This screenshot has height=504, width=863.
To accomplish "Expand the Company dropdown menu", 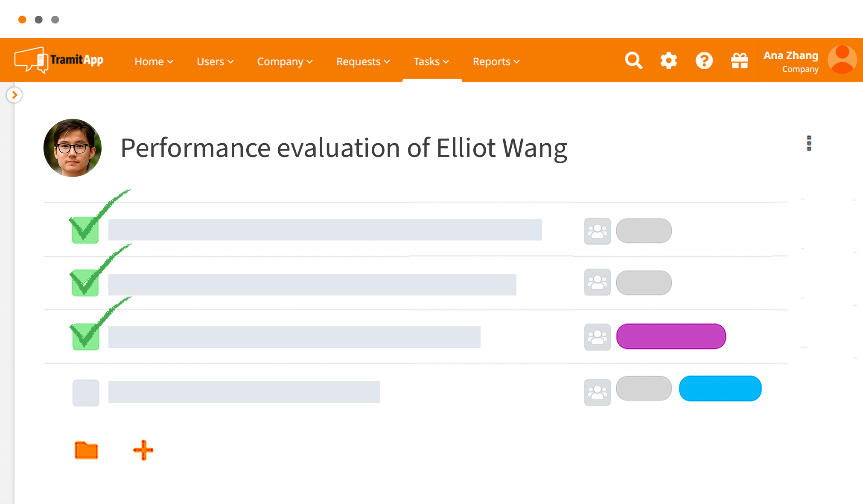I will tap(285, 61).
